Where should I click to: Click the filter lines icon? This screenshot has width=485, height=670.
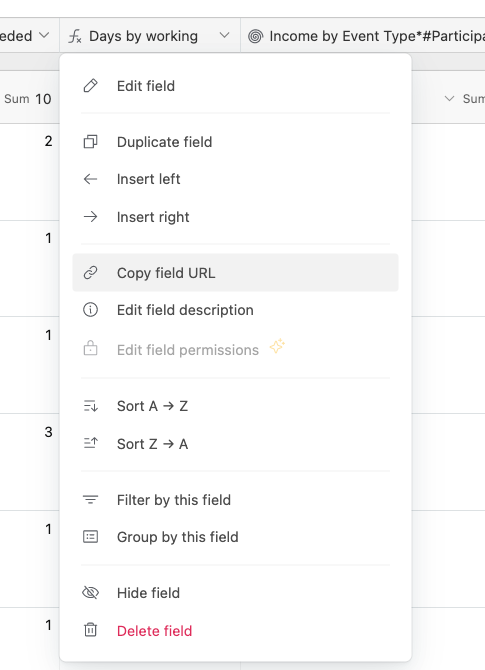click(x=90, y=499)
